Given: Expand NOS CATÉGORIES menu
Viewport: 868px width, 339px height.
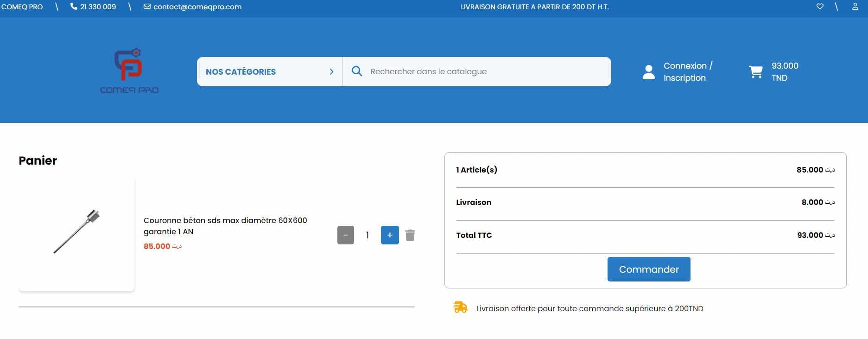Looking at the screenshot, I should coord(270,71).
